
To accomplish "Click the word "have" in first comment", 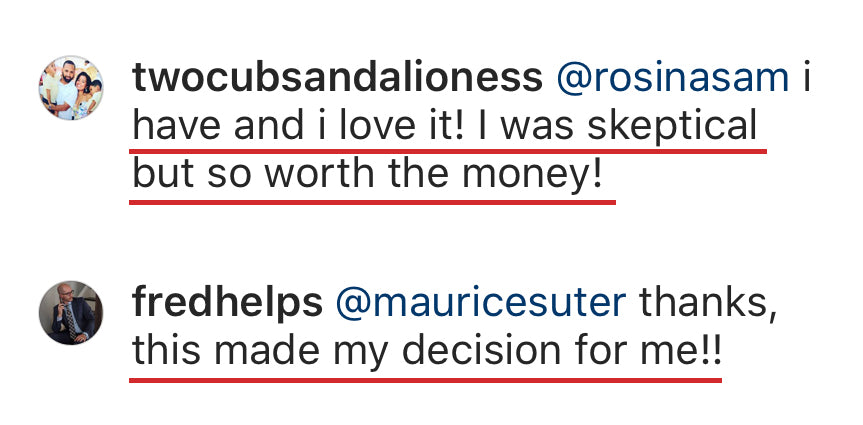I will (x=174, y=127).
